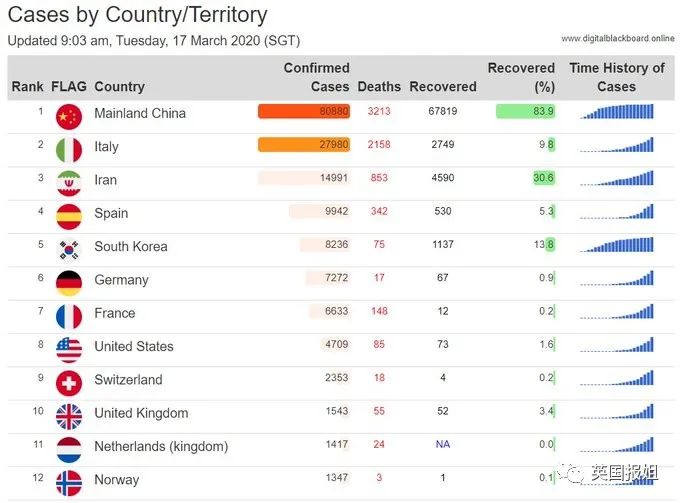680x503 pixels.
Task: Sort by Confirmed Cases column header
Action: (316, 77)
